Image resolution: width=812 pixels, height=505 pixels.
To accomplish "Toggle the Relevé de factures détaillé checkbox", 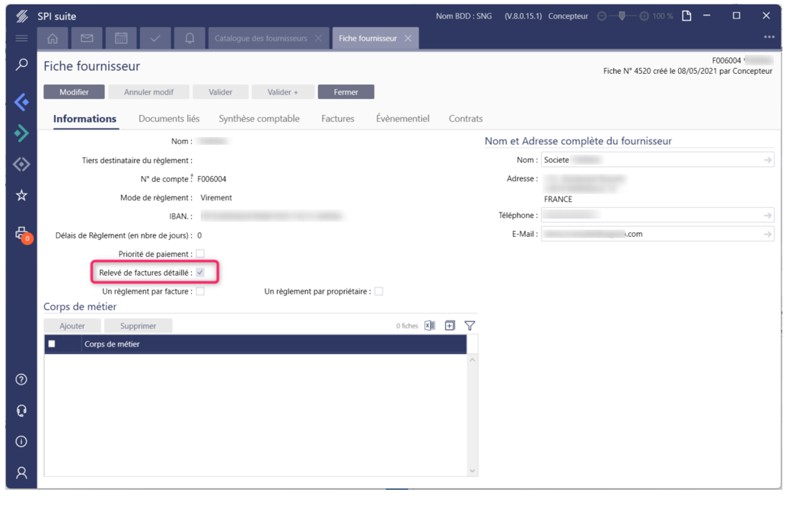I will 200,272.
